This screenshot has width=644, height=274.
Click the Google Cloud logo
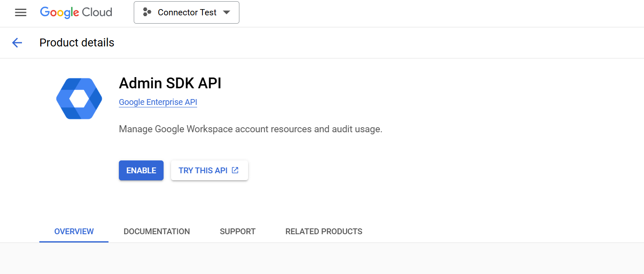(x=76, y=12)
